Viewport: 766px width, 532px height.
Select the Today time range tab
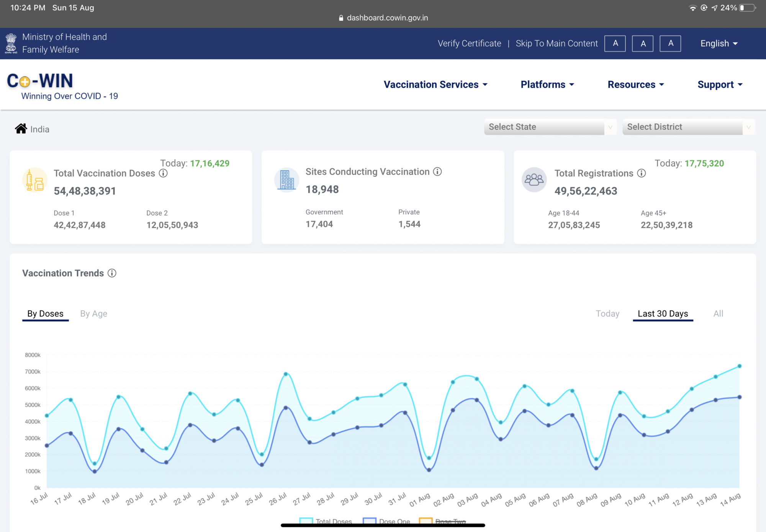tap(607, 314)
